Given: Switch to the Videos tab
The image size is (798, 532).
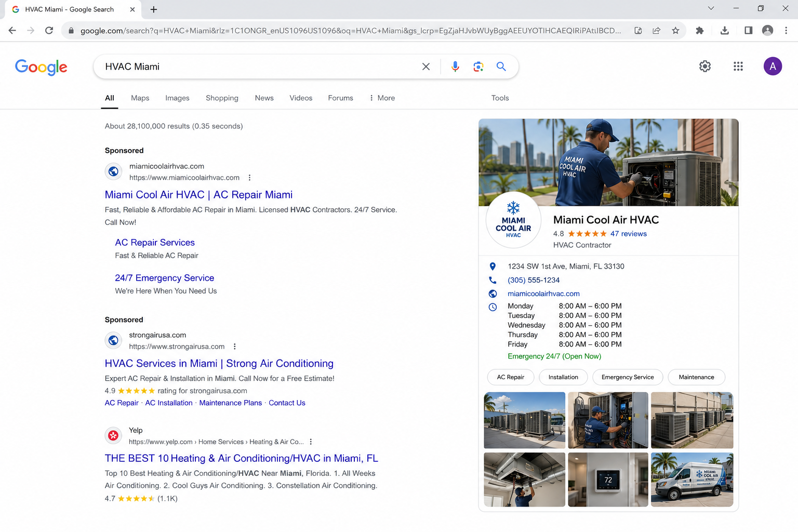Looking at the screenshot, I should [x=301, y=98].
